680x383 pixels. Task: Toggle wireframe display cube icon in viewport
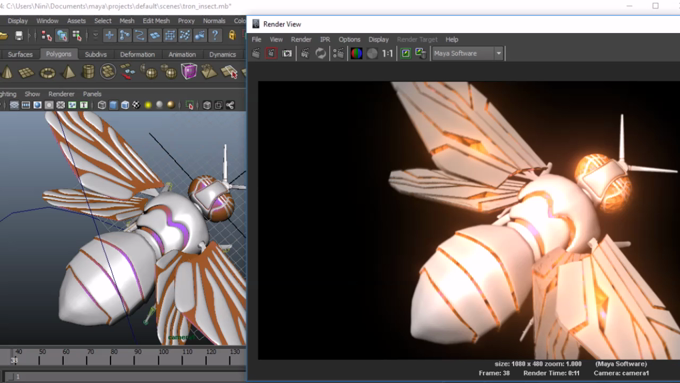tap(102, 105)
